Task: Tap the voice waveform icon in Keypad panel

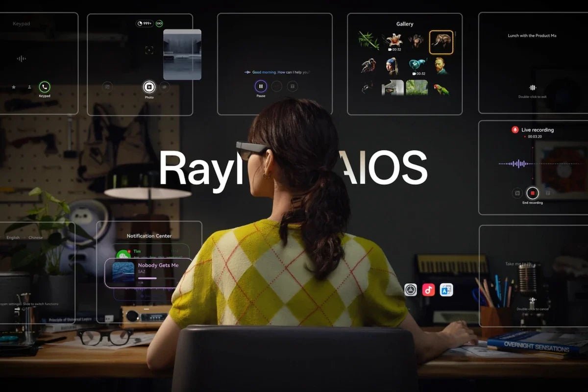Action: tap(21, 59)
